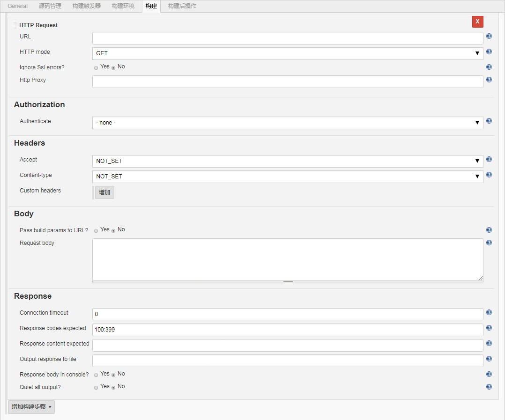Grab the HTTP Request step drag handle
This screenshot has width=505, height=420.
15,25
